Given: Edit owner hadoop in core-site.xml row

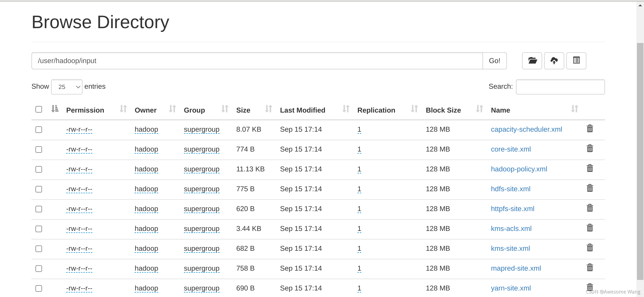Looking at the screenshot, I should [146, 149].
